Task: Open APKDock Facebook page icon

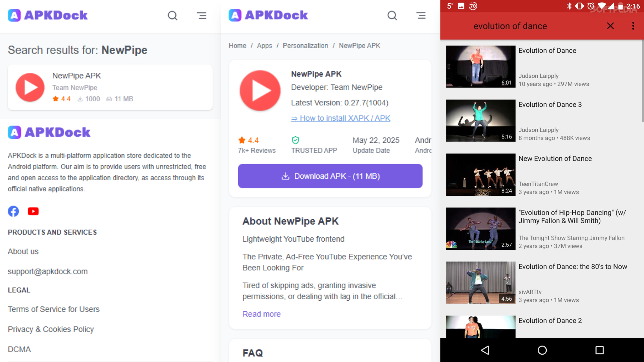Action: coord(13,211)
